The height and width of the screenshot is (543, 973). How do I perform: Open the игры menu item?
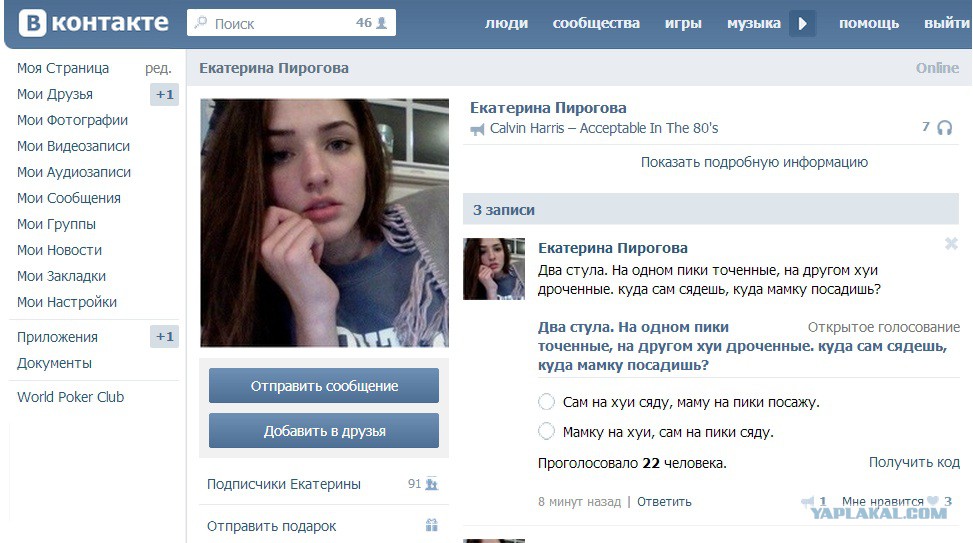point(683,24)
